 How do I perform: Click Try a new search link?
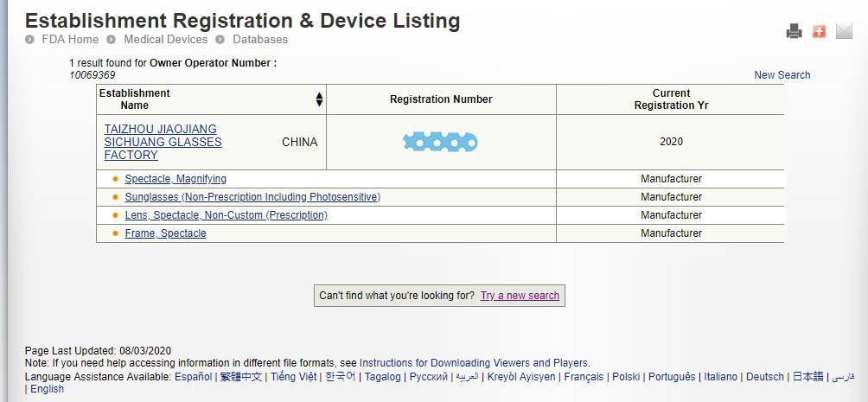(520, 296)
